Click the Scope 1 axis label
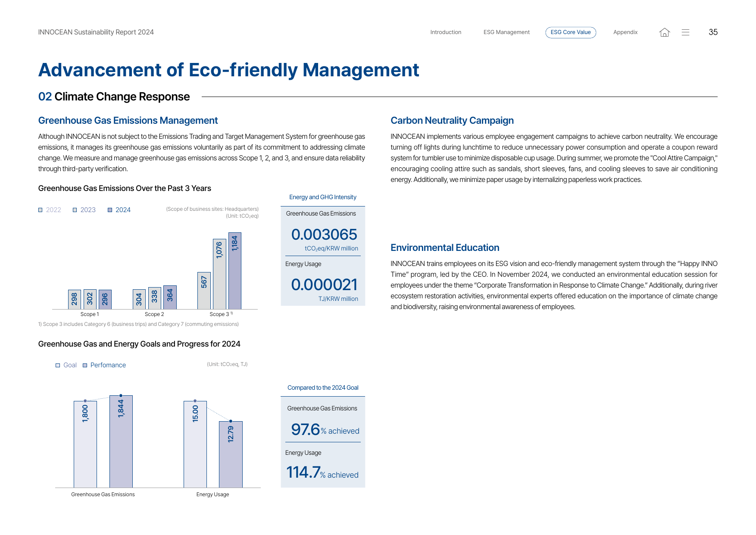The image size is (756, 535). [x=90, y=314]
